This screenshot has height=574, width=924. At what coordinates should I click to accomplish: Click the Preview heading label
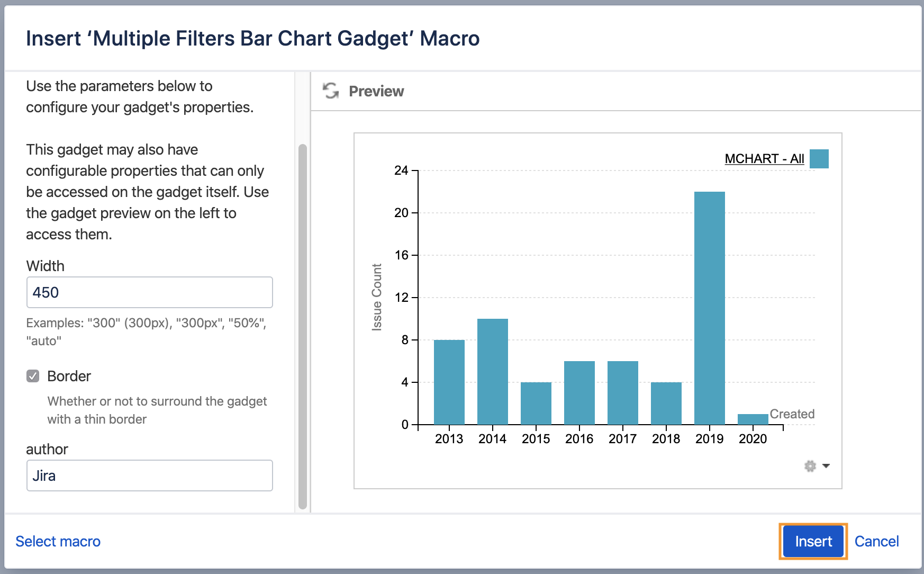tap(376, 91)
